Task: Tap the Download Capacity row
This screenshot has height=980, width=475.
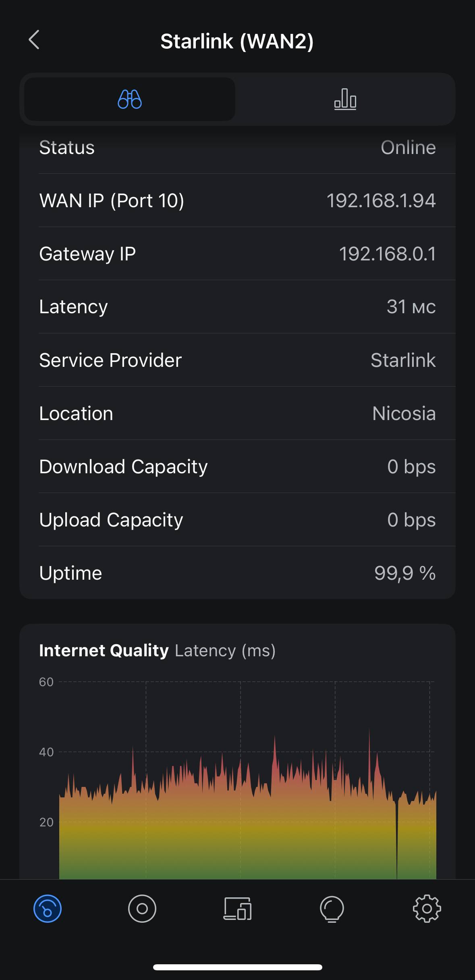Action: pos(237,466)
